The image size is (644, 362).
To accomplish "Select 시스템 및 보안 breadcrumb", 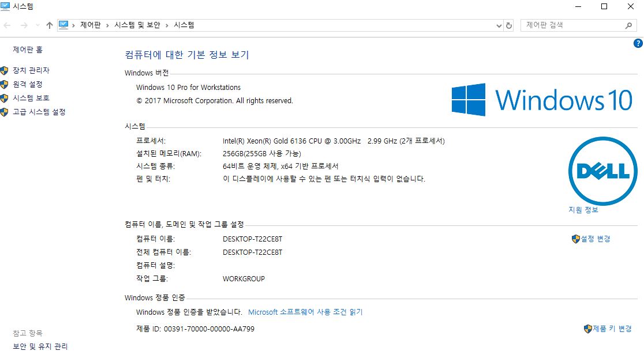I will [137, 25].
